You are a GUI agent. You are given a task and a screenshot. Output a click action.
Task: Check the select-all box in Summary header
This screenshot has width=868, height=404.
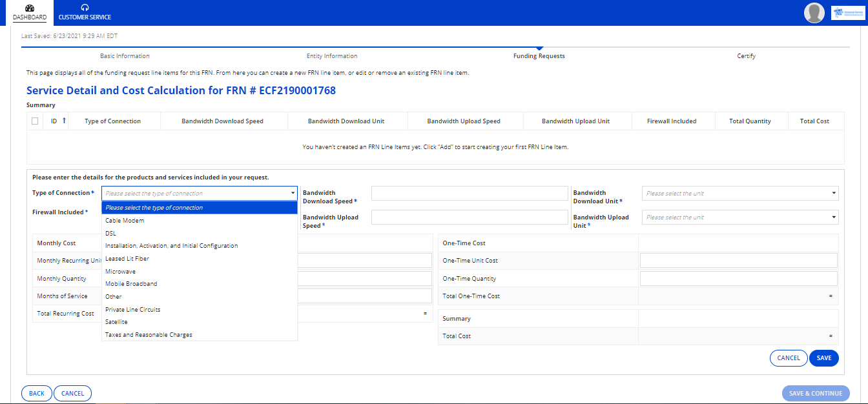point(35,120)
